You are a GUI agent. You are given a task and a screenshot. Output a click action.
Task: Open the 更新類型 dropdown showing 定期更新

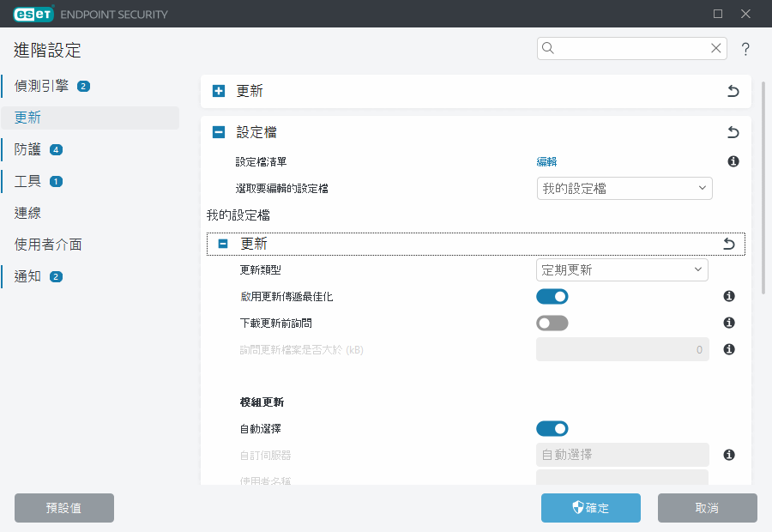click(x=622, y=270)
